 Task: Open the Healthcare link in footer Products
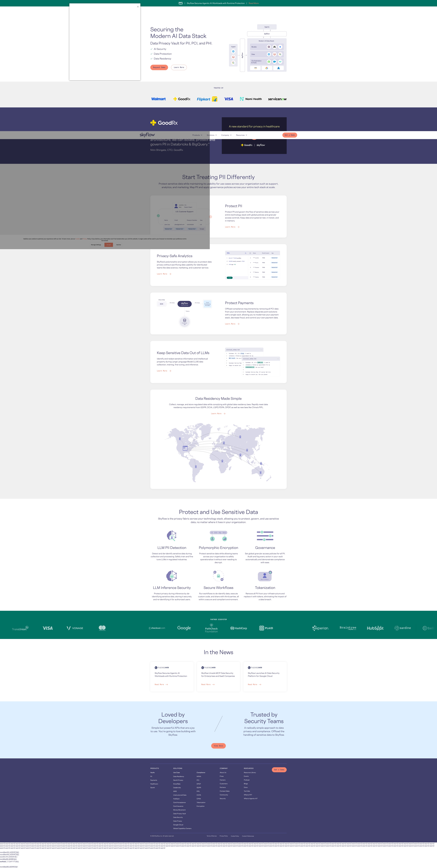click(x=154, y=784)
